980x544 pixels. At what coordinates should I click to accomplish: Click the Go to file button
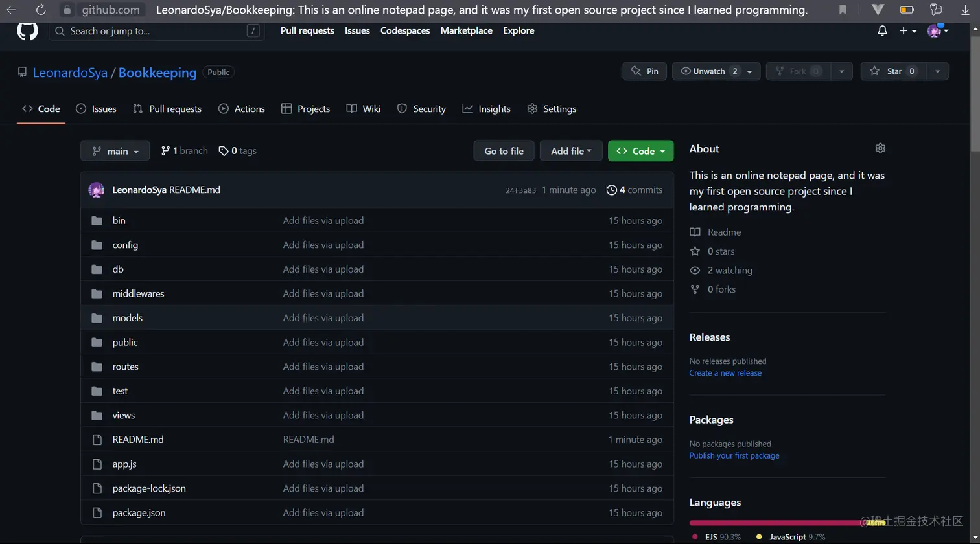pos(504,151)
